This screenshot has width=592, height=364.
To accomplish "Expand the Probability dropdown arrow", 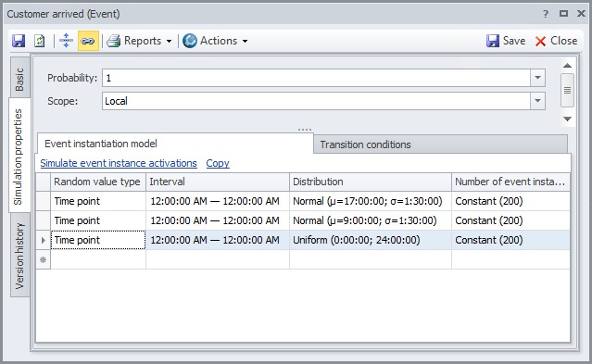I will tap(537, 78).
